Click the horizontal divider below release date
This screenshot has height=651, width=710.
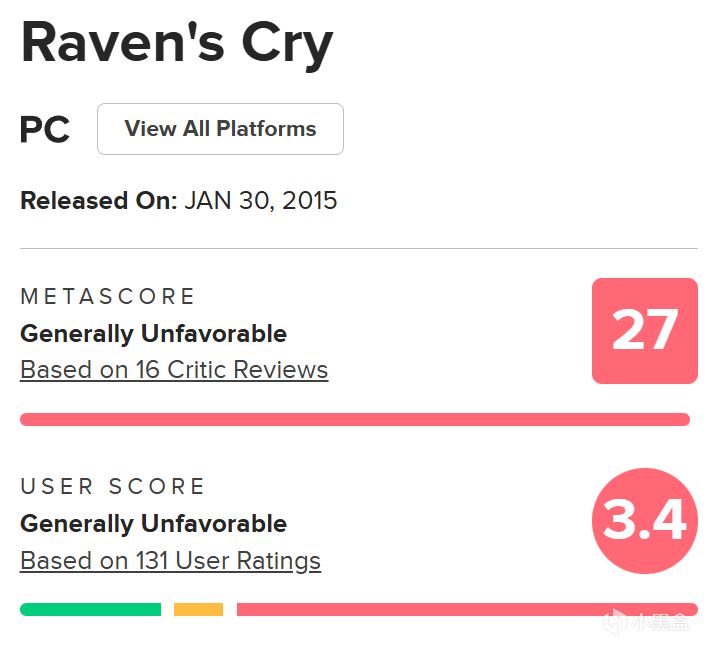(x=358, y=248)
